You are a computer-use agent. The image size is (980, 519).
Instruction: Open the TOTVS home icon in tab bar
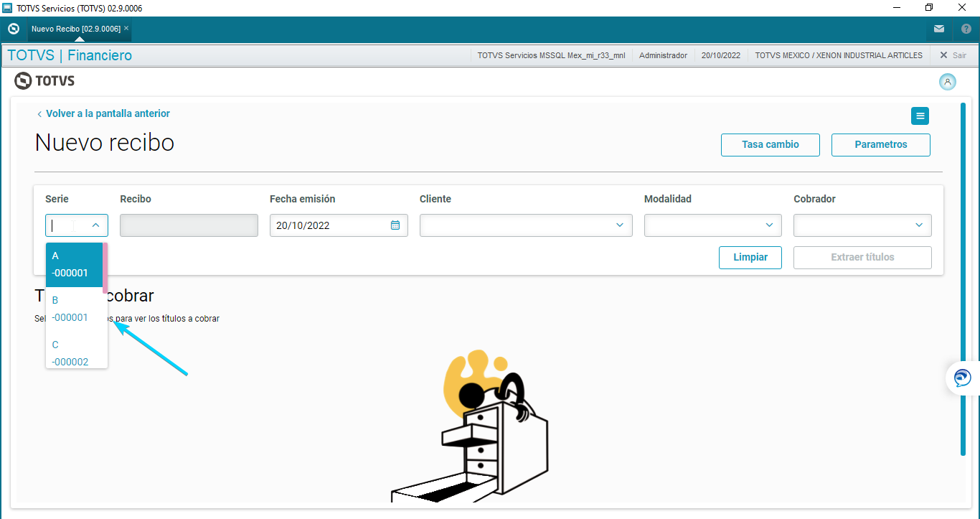(13, 29)
